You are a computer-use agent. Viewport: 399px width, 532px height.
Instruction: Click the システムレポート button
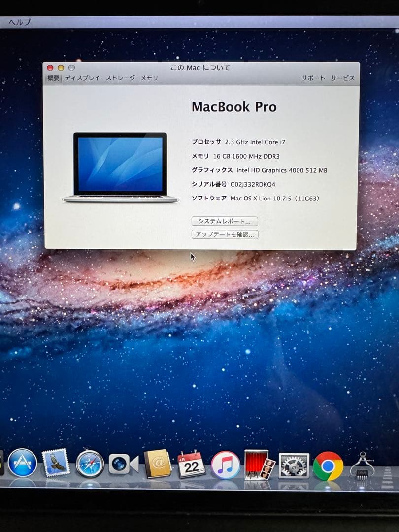click(x=225, y=221)
